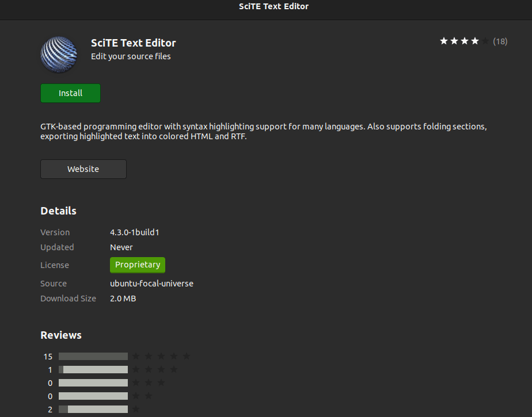Click the source value ubuntu-focal-universe
The height and width of the screenshot is (417, 532).
tap(151, 284)
